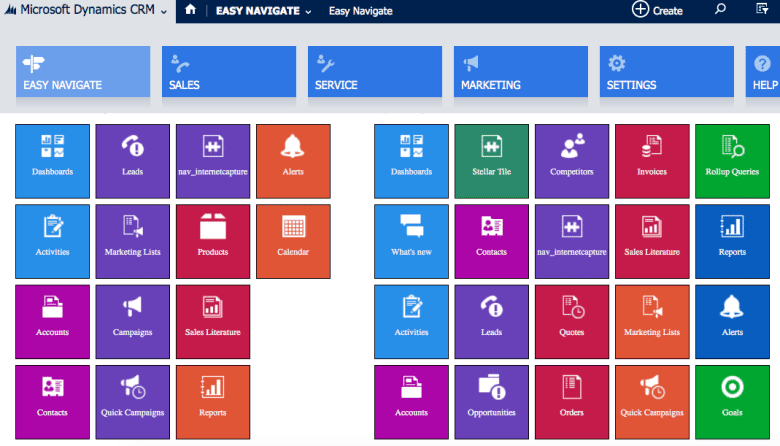Open the Opportunities tile
Viewport: 780px width, 446px height.
(491, 402)
